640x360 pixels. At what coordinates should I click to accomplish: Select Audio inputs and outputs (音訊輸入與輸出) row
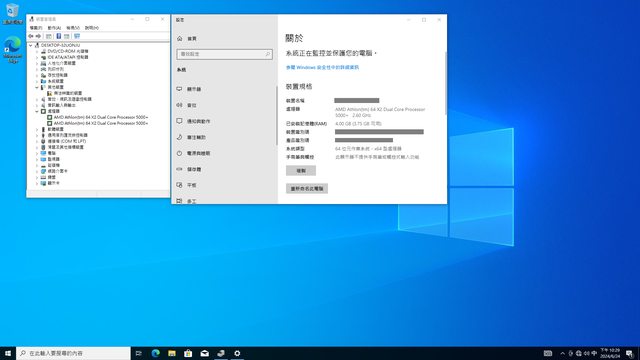pos(58,105)
